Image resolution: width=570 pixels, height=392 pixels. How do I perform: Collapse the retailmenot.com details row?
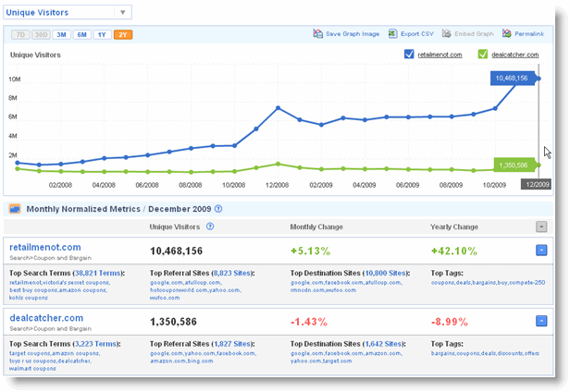(541, 250)
